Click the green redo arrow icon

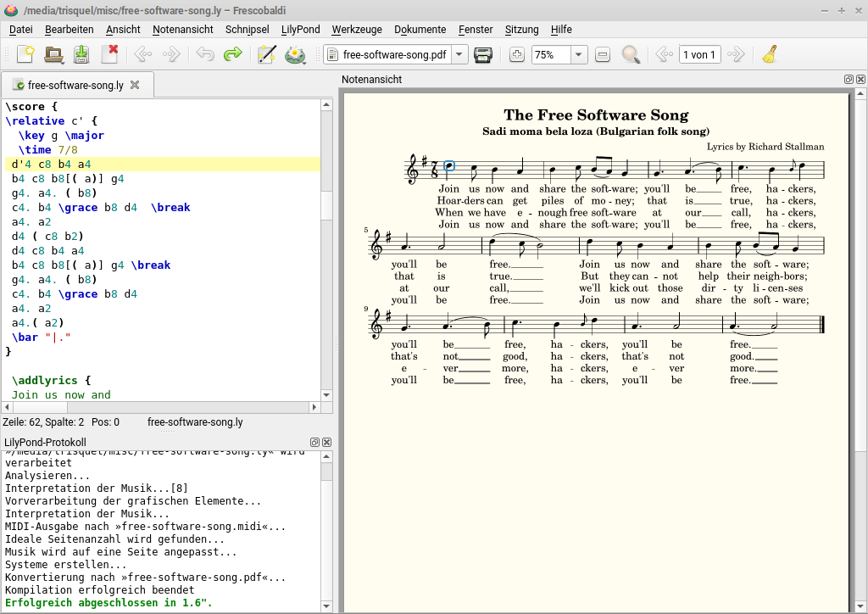click(x=233, y=54)
